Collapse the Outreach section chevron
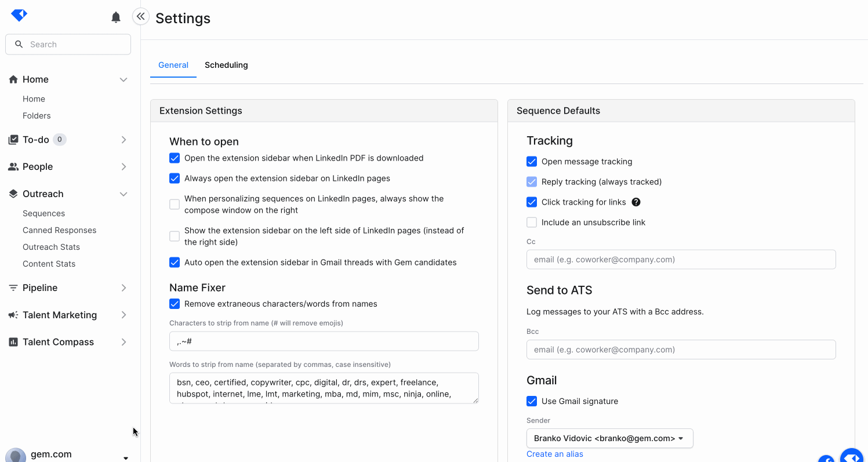The height and width of the screenshot is (462, 868). [x=124, y=194]
